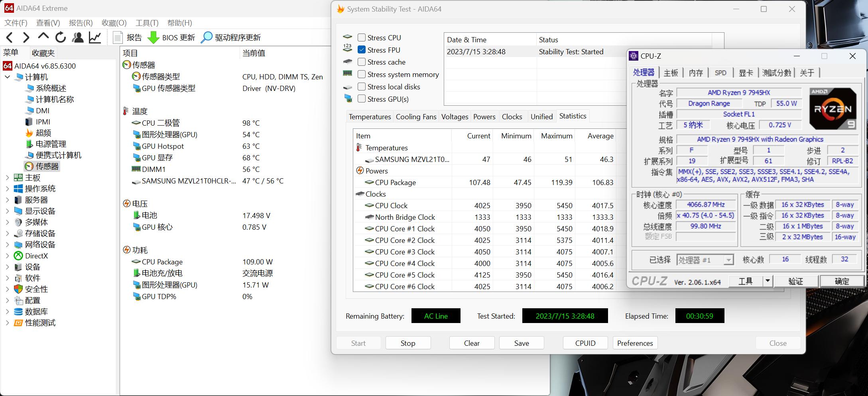This screenshot has height=396, width=868.
Task: Uncheck the Stress FPU checkbox
Action: pos(362,50)
